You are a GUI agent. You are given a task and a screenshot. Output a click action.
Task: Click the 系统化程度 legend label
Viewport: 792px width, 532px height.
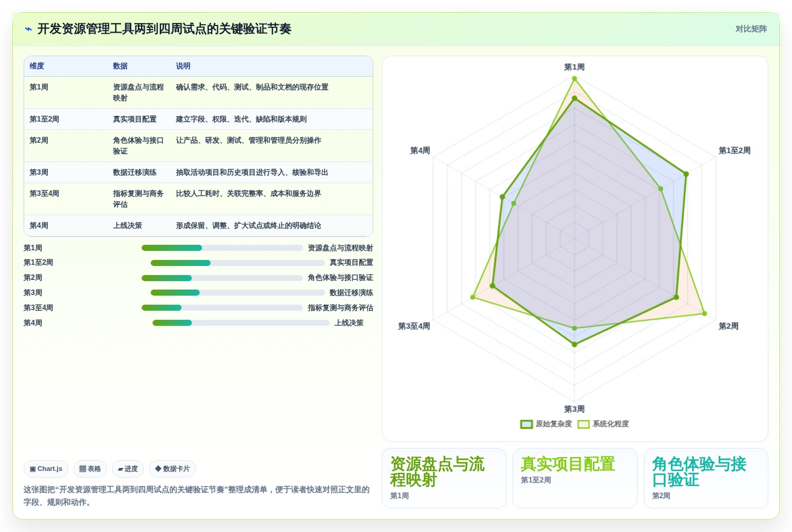pyautogui.click(x=610, y=424)
